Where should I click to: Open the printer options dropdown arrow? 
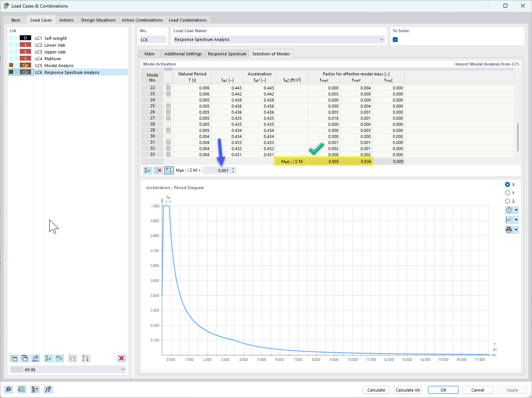pyautogui.click(x=516, y=230)
